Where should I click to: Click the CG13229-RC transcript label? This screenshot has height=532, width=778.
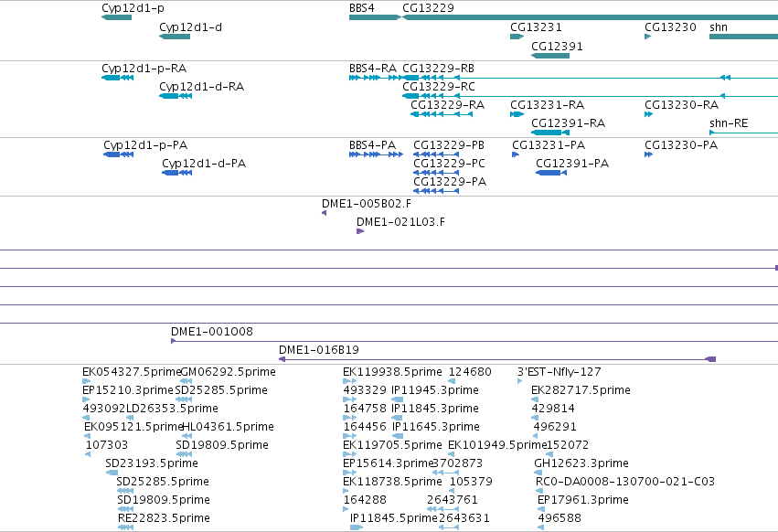(439, 87)
